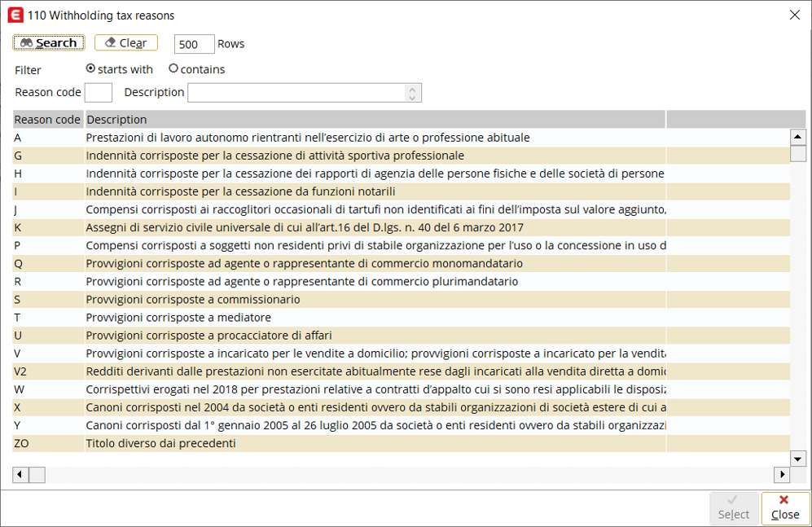Select reason code P row
The height and width of the screenshot is (527, 812).
click(x=402, y=245)
